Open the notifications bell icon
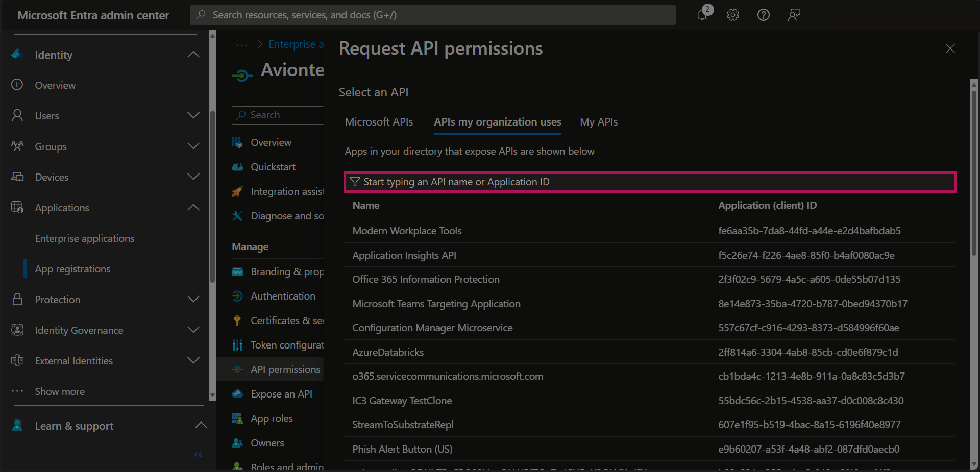Screen dimensions: 980x472 703,15
